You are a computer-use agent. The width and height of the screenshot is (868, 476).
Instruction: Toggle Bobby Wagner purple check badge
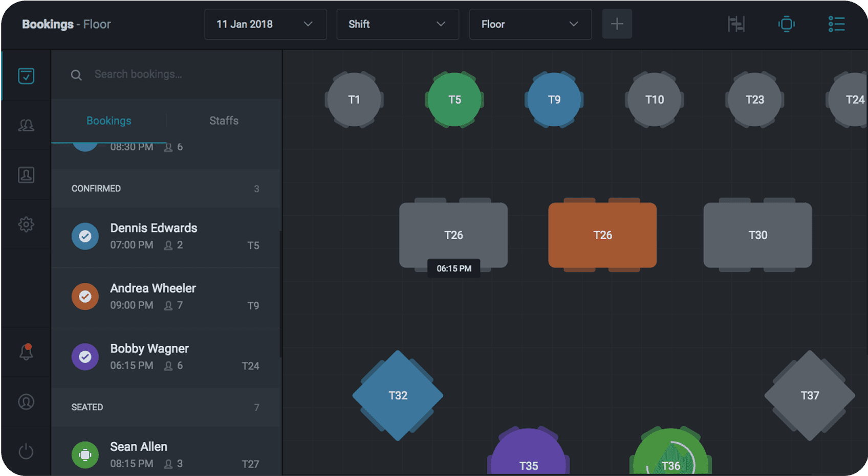click(x=85, y=357)
